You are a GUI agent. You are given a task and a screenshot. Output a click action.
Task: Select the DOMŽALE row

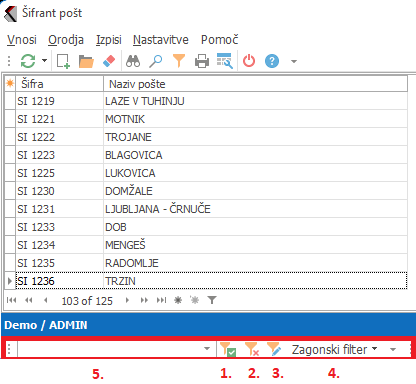tap(206, 191)
